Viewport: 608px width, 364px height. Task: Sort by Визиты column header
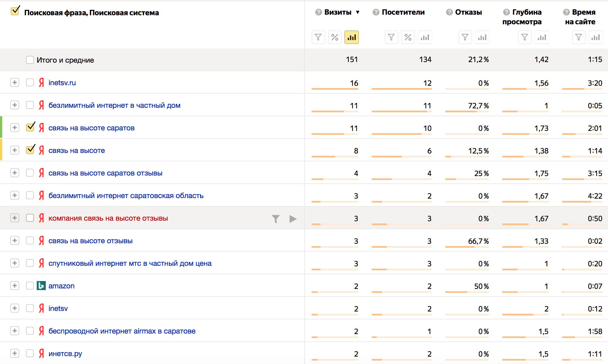pos(338,12)
